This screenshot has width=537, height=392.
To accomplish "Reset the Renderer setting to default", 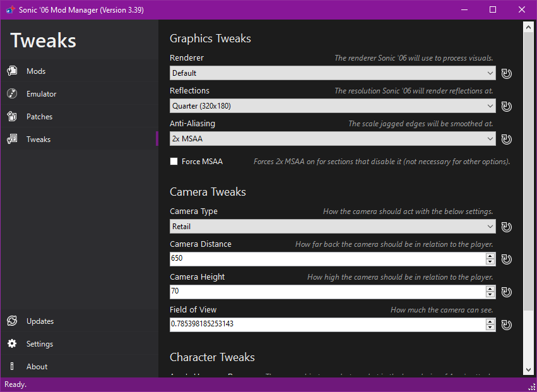I will point(507,73).
